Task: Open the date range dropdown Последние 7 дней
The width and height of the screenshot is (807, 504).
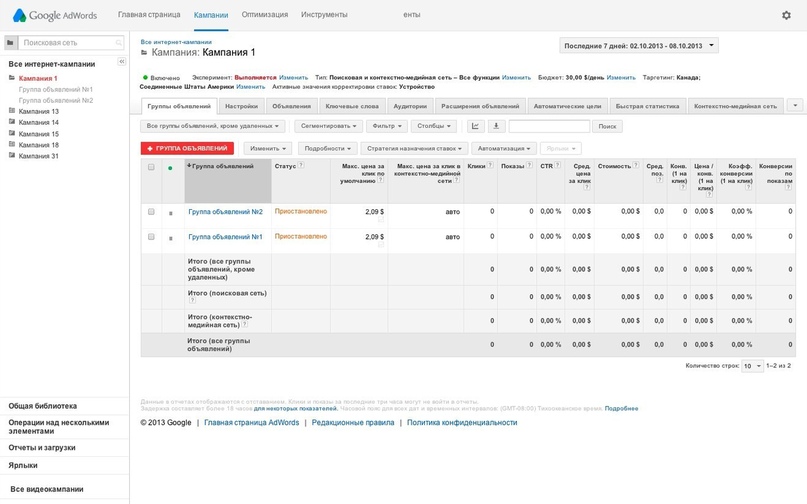Action: (639, 46)
